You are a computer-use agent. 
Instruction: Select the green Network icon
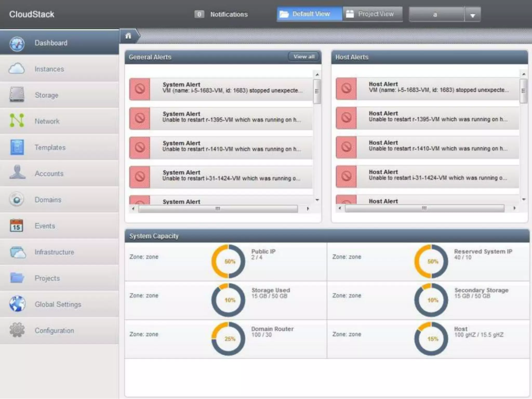point(17,121)
